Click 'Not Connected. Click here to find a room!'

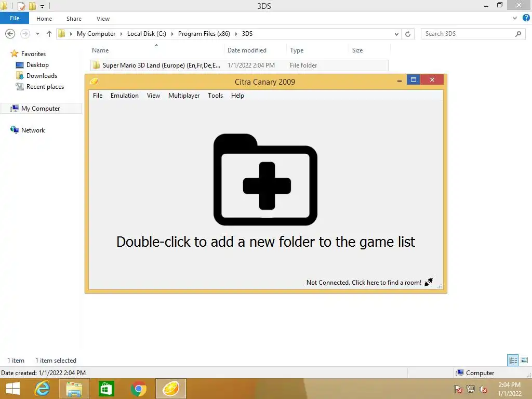tap(364, 283)
